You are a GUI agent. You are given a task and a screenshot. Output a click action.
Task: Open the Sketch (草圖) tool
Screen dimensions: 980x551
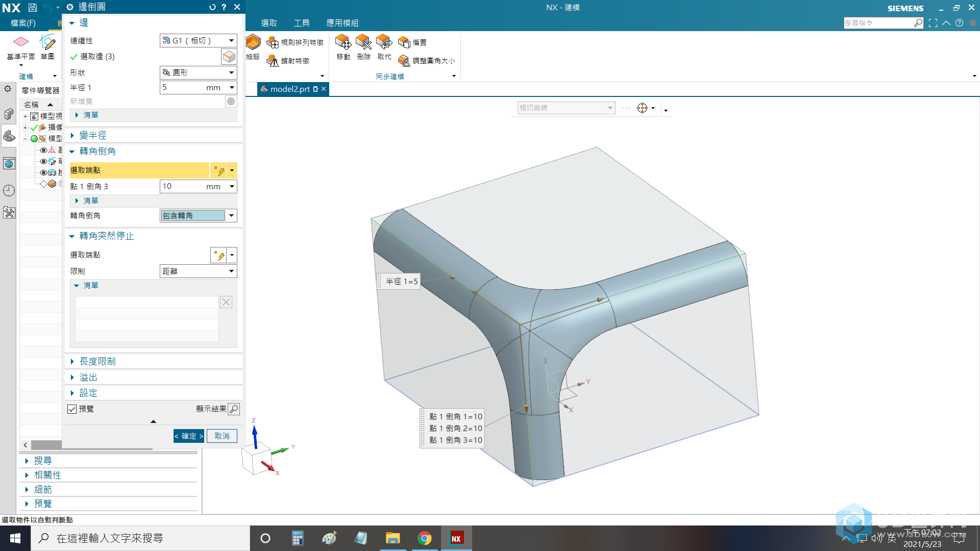[47, 41]
